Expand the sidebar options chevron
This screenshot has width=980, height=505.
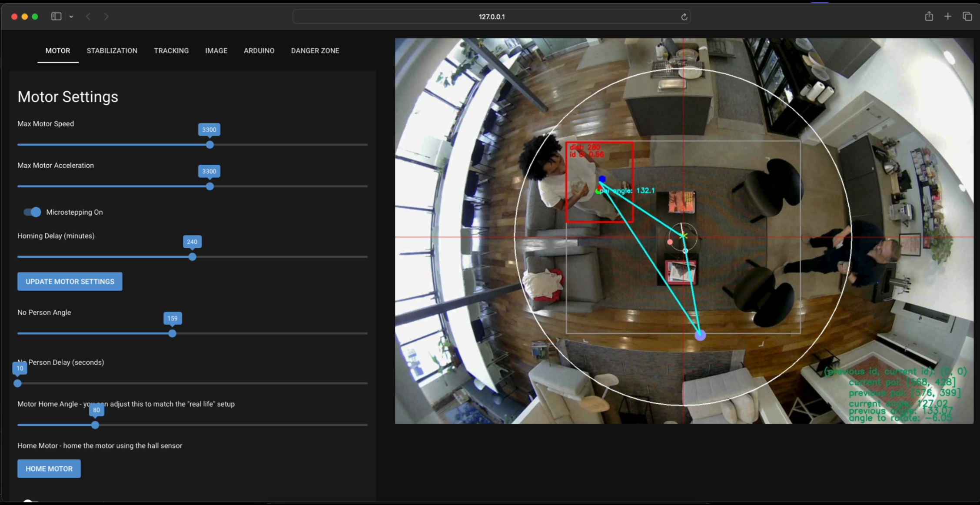coord(71,17)
